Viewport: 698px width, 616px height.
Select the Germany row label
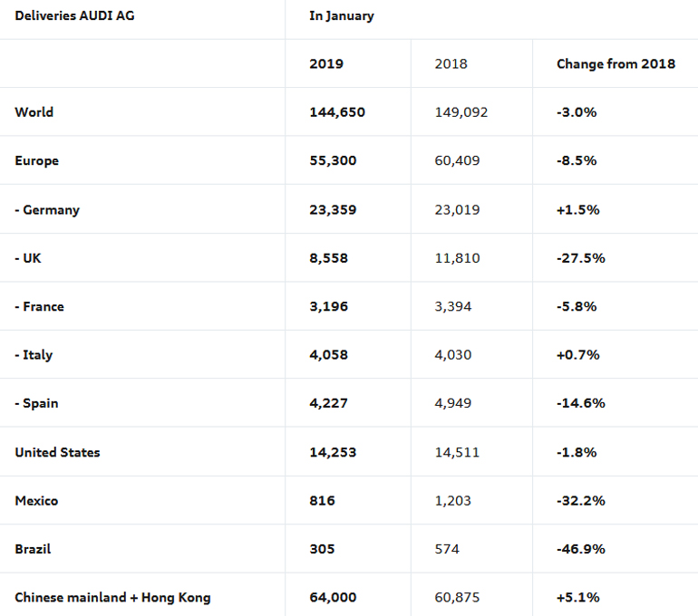point(47,210)
